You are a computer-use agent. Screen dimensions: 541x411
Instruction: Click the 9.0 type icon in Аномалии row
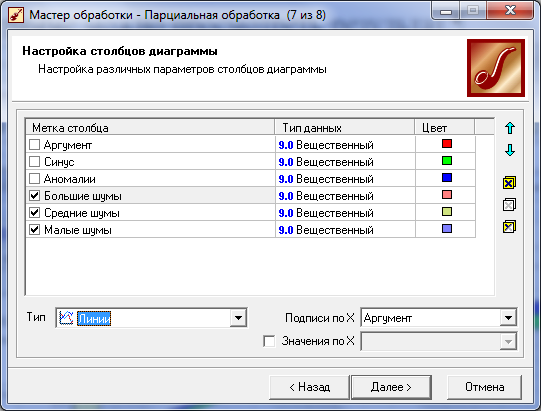point(286,179)
